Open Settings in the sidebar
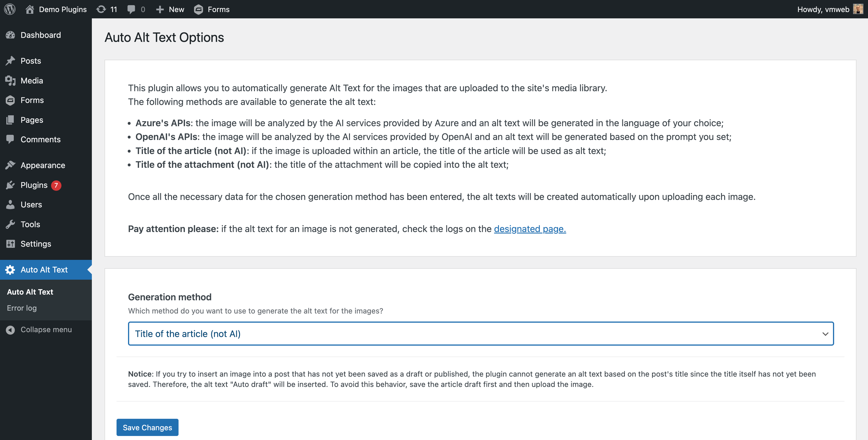 (36, 244)
